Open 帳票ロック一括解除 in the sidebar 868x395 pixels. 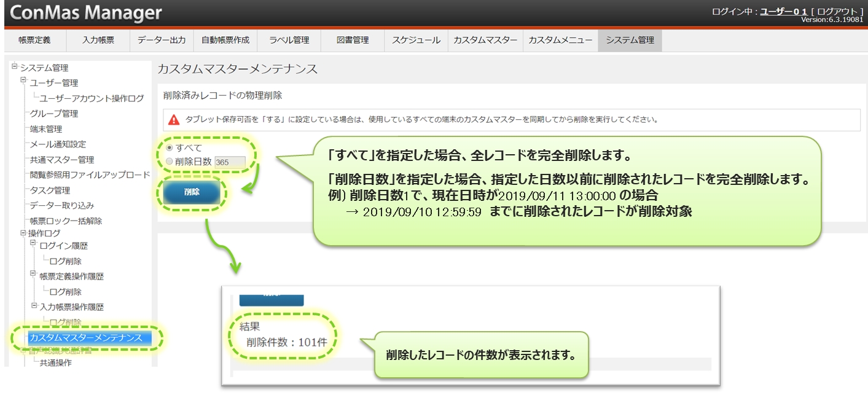[x=66, y=221]
